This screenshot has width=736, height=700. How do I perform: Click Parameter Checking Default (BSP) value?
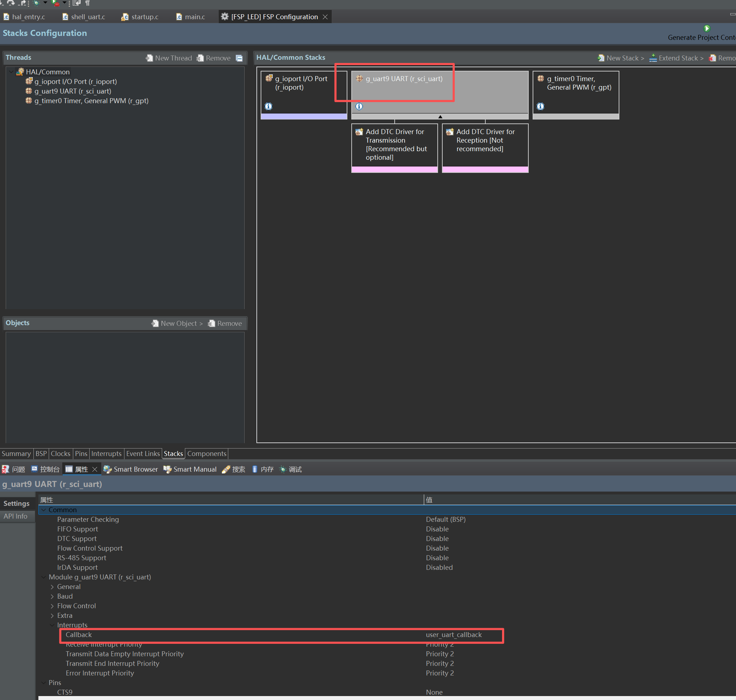point(446,519)
